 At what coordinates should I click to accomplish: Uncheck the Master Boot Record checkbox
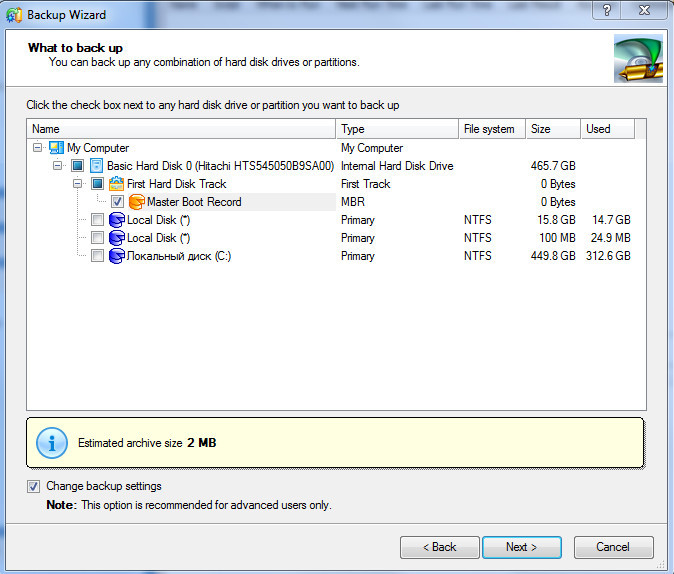(117, 202)
